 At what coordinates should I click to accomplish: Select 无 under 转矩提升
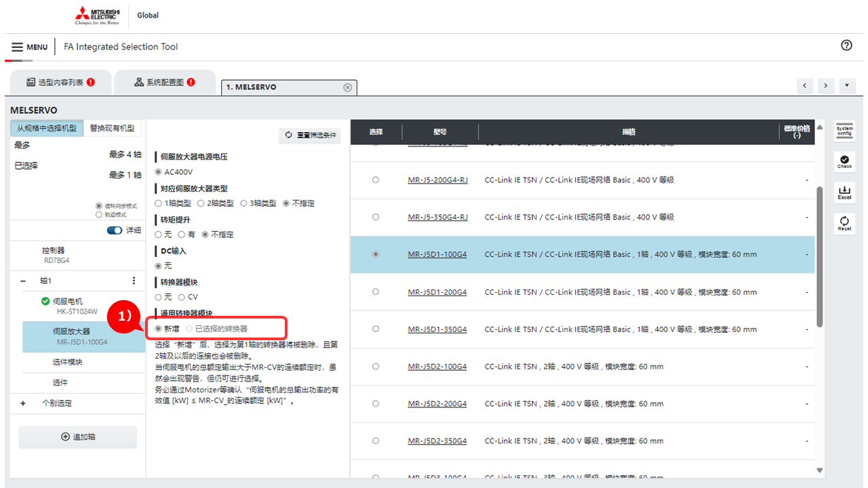159,235
